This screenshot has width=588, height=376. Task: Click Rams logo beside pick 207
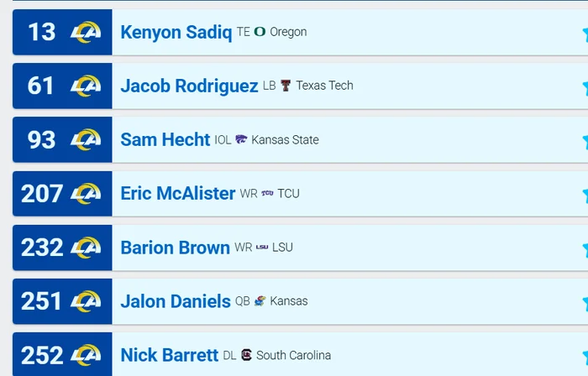[86, 194]
